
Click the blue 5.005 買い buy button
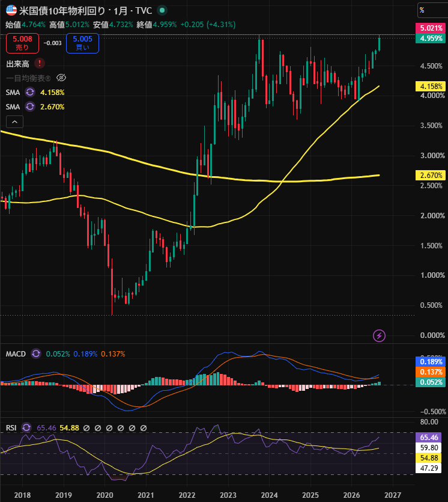pos(82,43)
